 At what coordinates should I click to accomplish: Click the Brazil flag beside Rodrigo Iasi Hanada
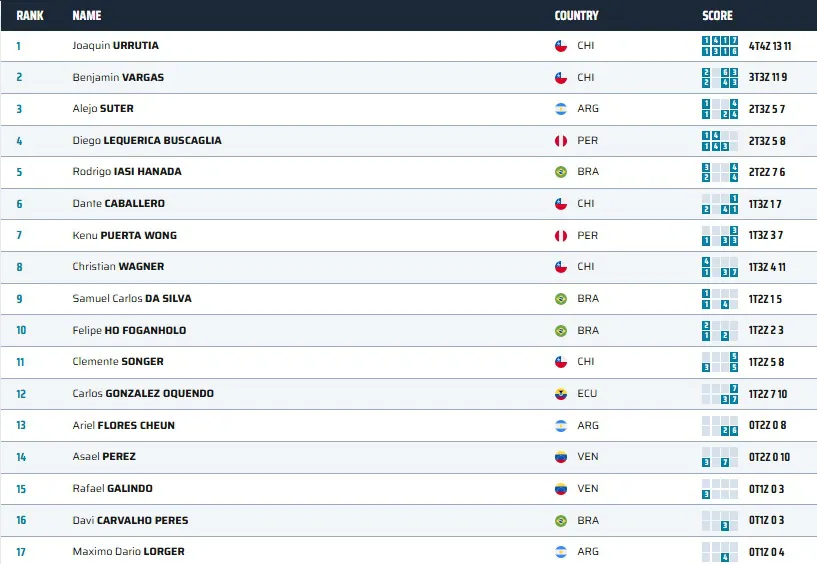click(561, 172)
